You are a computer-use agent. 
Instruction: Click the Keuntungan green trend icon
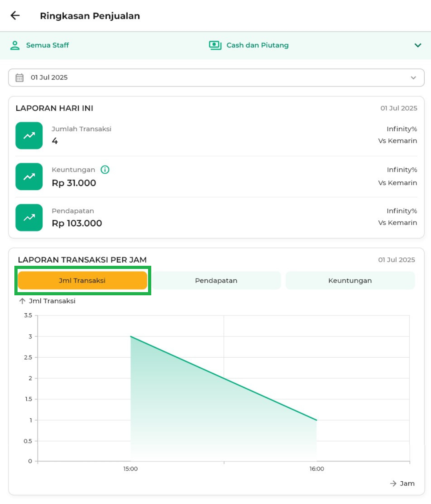point(29,177)
